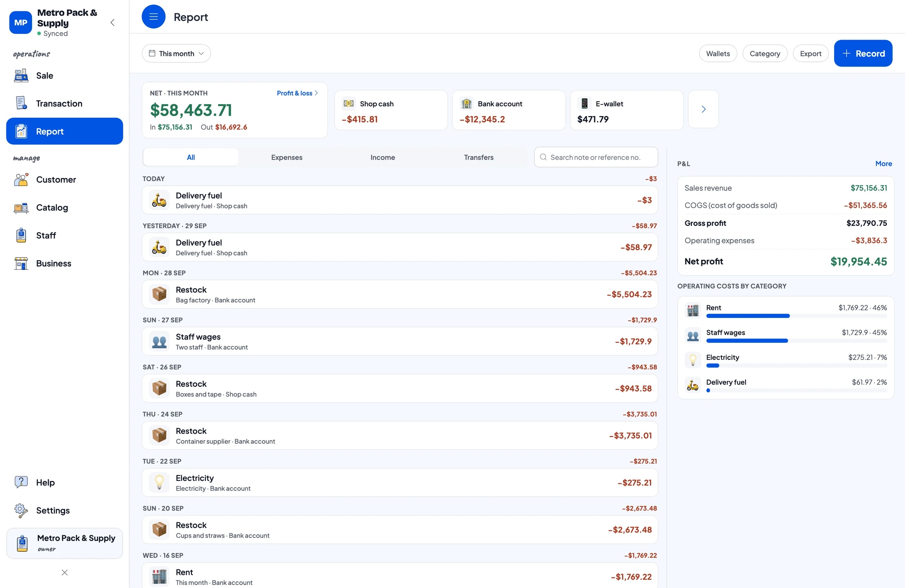Switch to the Expenses tab
This screenshot has height=588, width=905.
pyautogui.click(x=287, y=157)
